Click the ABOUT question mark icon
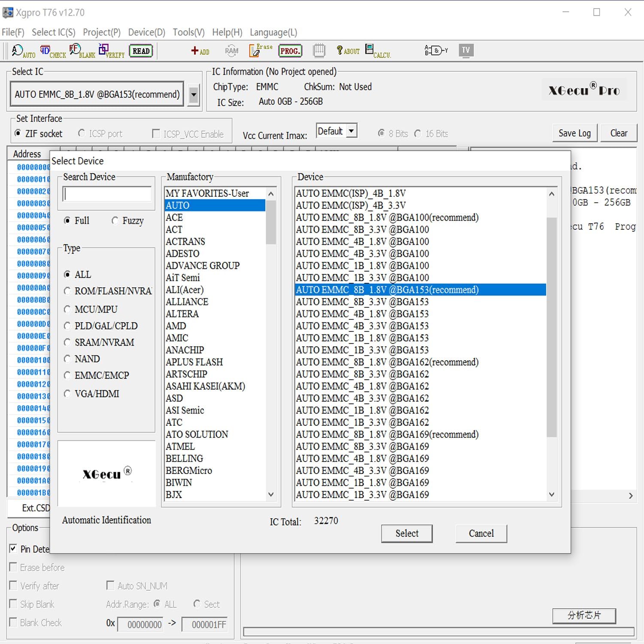The image size is (644, 644). 348,50
